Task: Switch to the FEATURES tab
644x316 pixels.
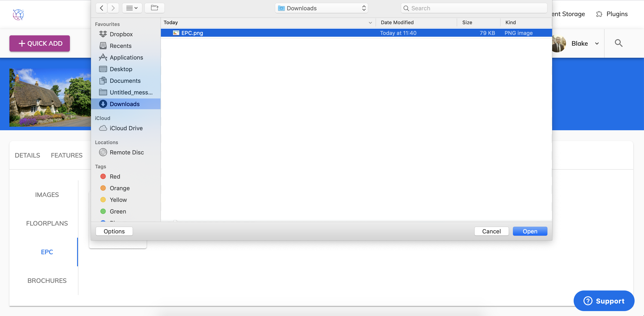Action: 67,155
